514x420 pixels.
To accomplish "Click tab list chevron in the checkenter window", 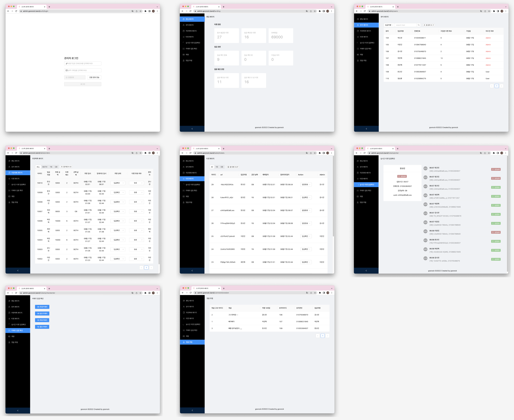I will (157, 288).
